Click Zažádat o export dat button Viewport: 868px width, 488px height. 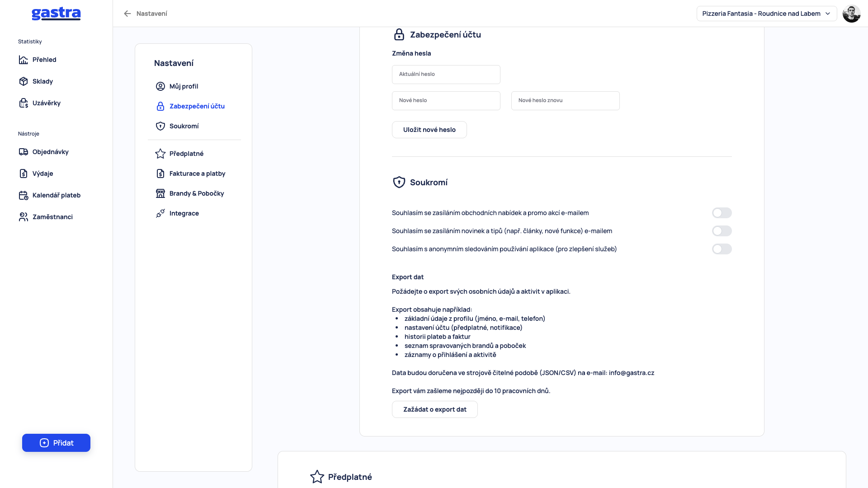click(x=434, y=409)
